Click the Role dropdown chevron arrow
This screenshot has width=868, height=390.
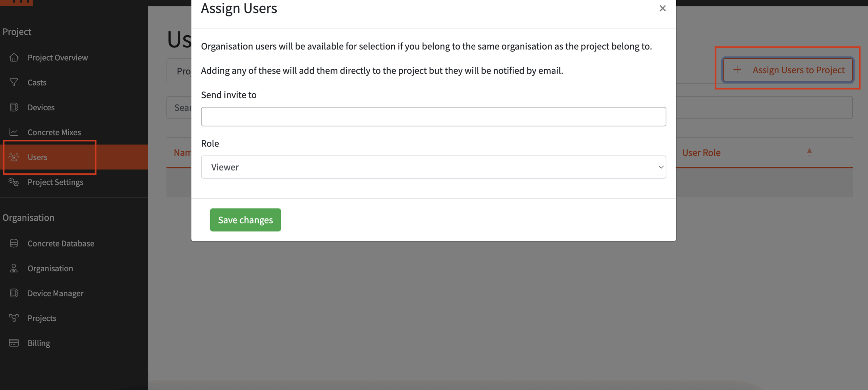660,167
